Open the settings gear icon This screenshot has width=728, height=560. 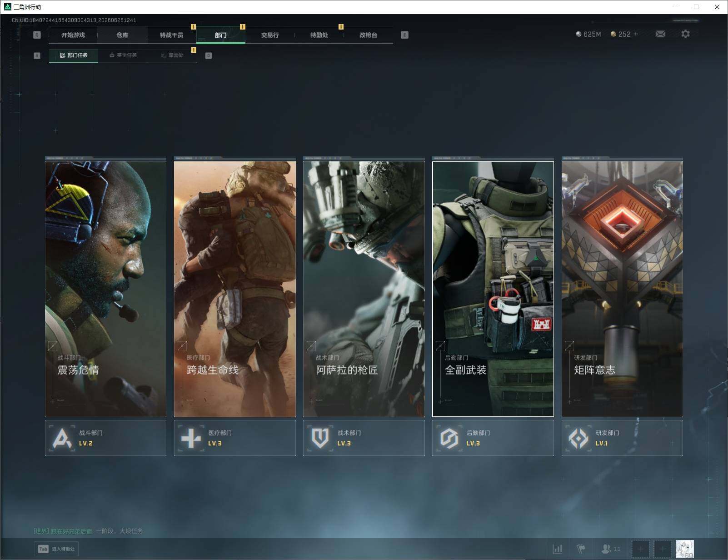coord(685,34)
